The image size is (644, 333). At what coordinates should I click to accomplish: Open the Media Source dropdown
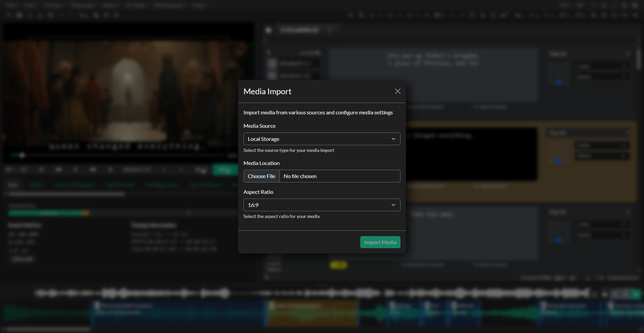[321, 138]
